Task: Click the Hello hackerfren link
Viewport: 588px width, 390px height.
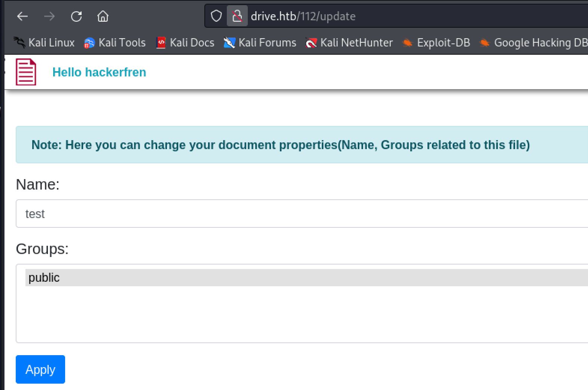Action: coord(99,72)
